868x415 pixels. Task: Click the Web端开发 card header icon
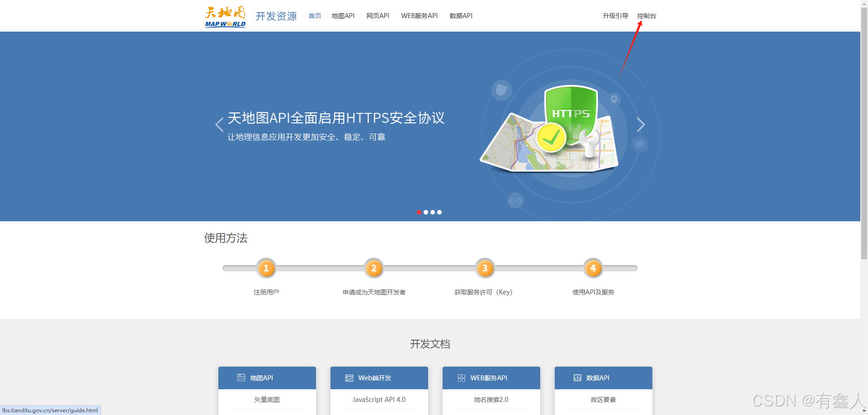coord(349,378)
